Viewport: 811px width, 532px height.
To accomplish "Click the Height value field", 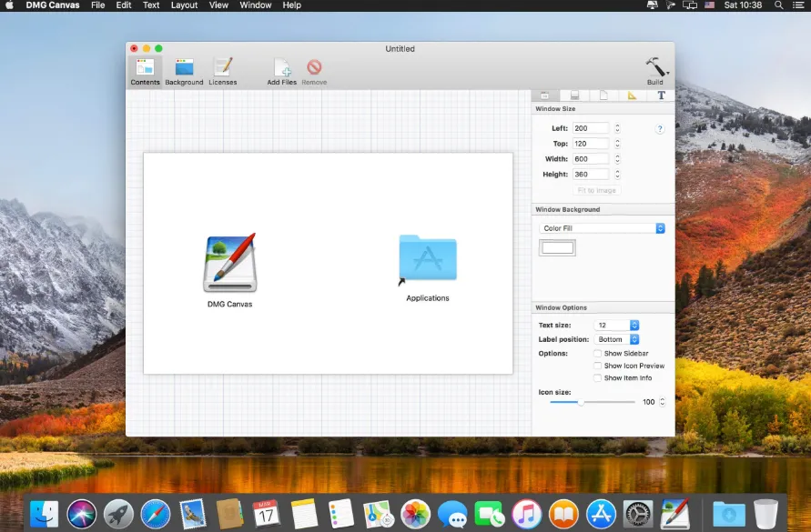I will 591,175.
